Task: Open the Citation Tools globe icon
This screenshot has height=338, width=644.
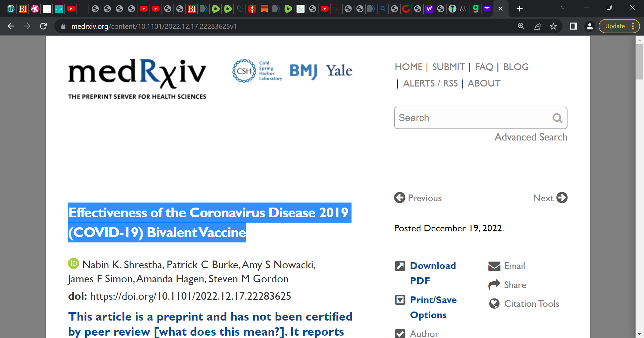Action: pos(494,304)
